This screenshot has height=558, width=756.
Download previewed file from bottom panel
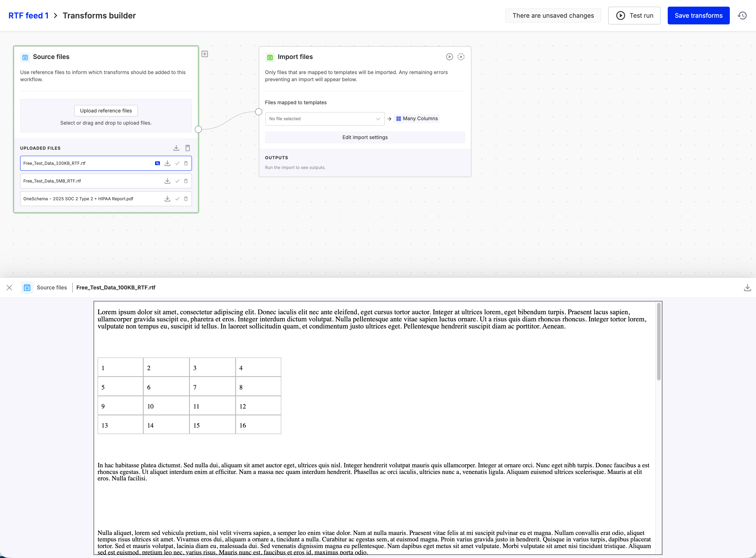click(x=747, y=287)
